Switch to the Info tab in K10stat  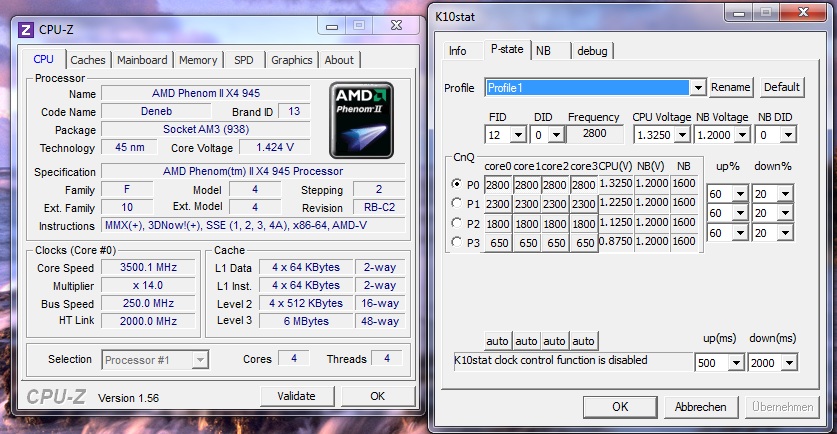(457, 51)
